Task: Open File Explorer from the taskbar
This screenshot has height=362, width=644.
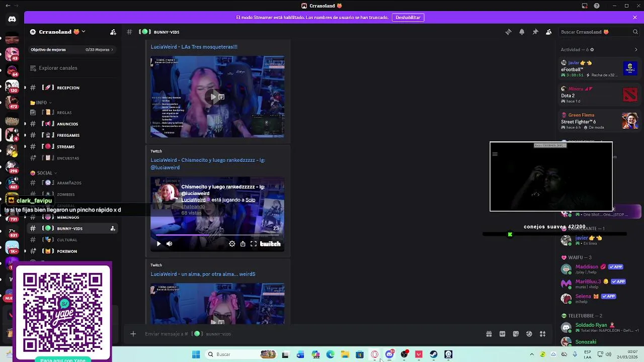Action: [x=345, y=354]
